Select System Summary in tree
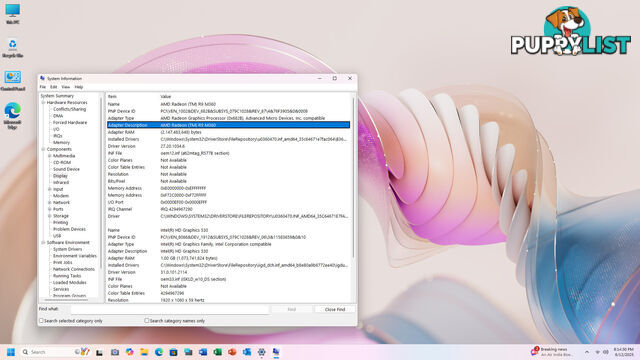Screen dimensions: 640x360 57,96
